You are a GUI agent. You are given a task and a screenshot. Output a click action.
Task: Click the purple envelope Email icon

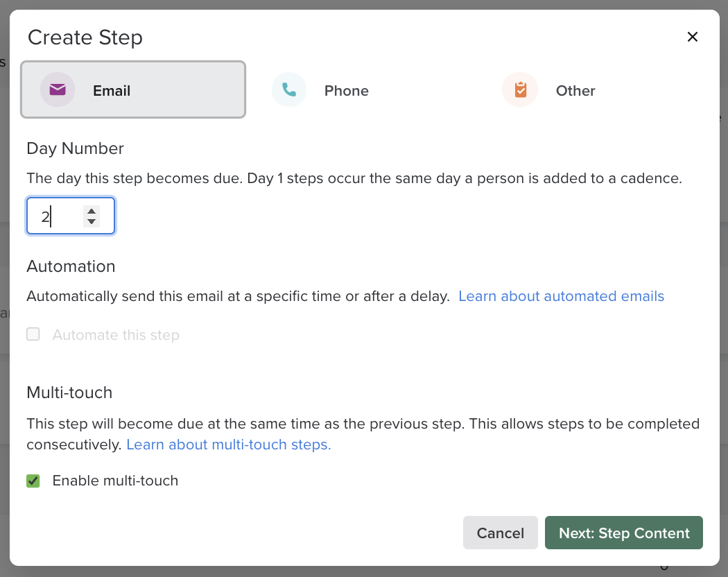click(58, 90)
